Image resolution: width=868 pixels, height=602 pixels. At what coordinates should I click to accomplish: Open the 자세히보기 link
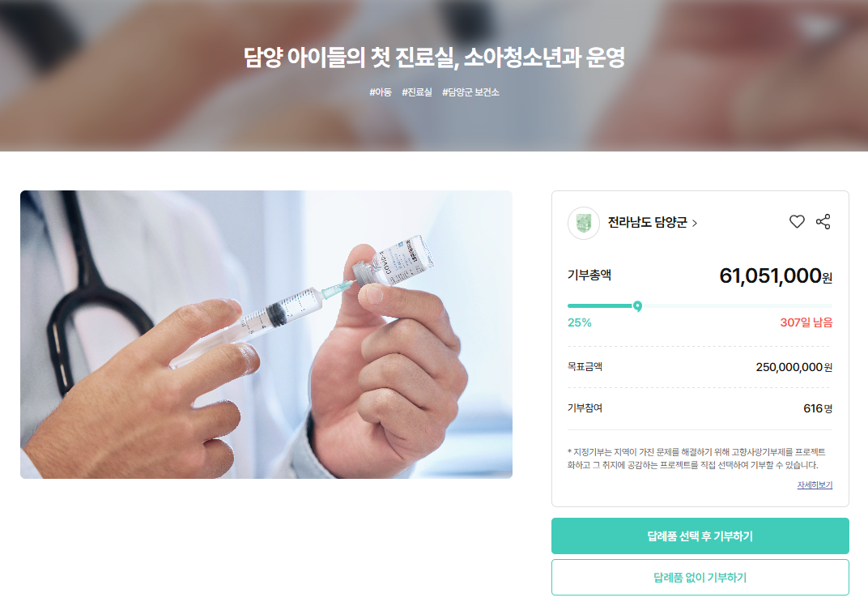click(x=815, y=485)
